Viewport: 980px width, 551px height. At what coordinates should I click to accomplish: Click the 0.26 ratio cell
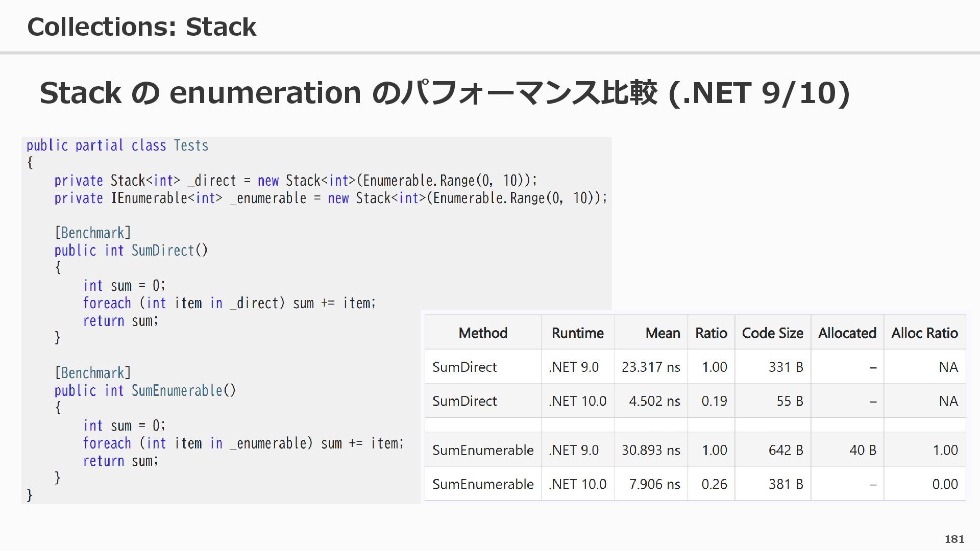pyautogui.click(x=714, y=484)
